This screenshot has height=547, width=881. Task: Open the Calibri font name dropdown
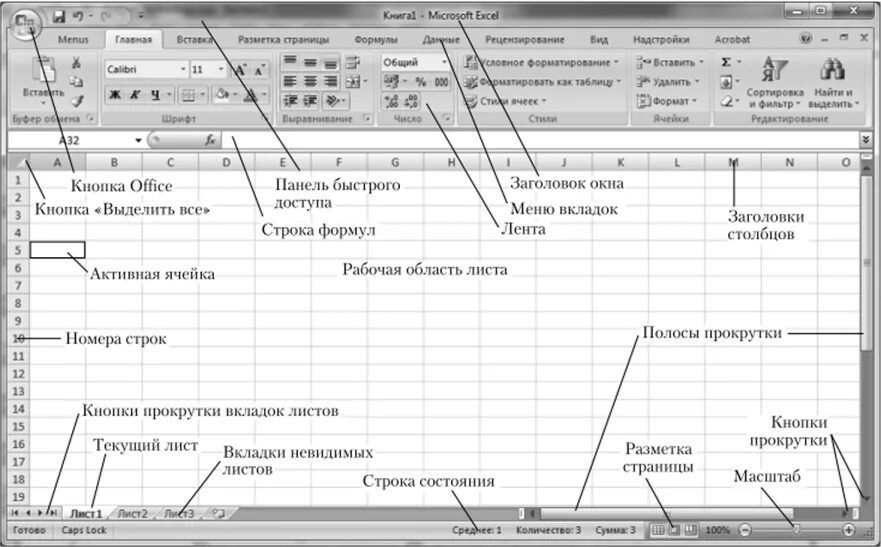(183, 69)
